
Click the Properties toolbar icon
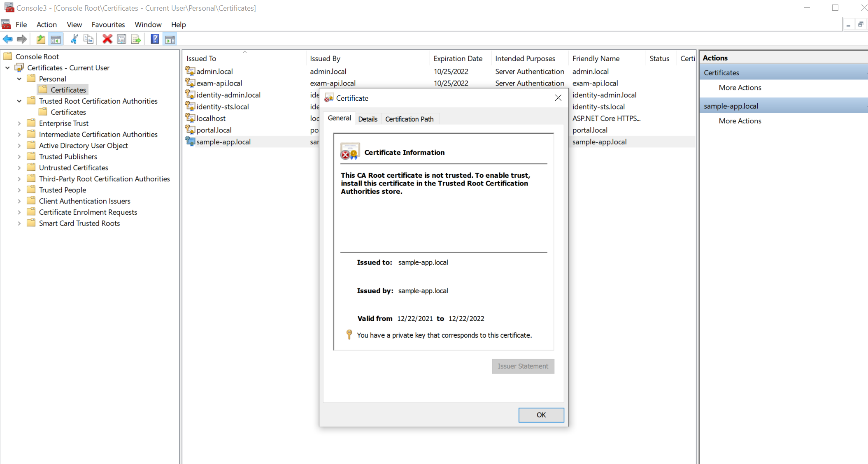(x=121, y=39)
